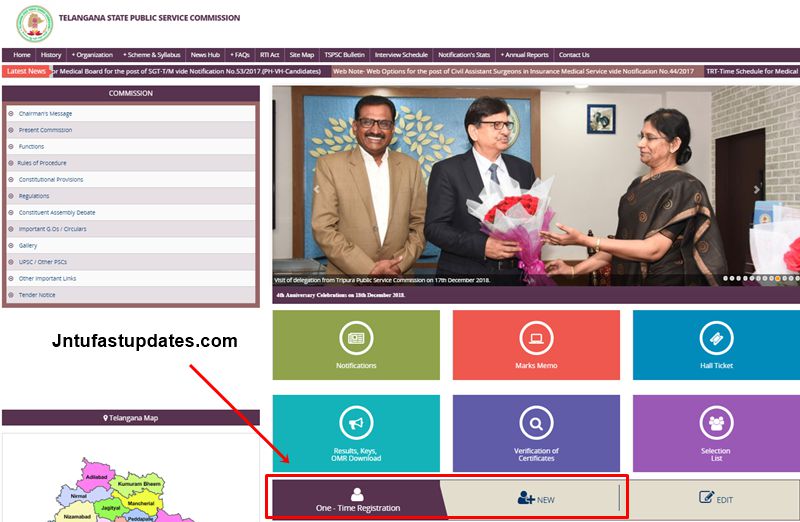Select the One-Time Registration tab
Image resolution: width=800 pixels, height=522 pixels.
coord(357,500)
